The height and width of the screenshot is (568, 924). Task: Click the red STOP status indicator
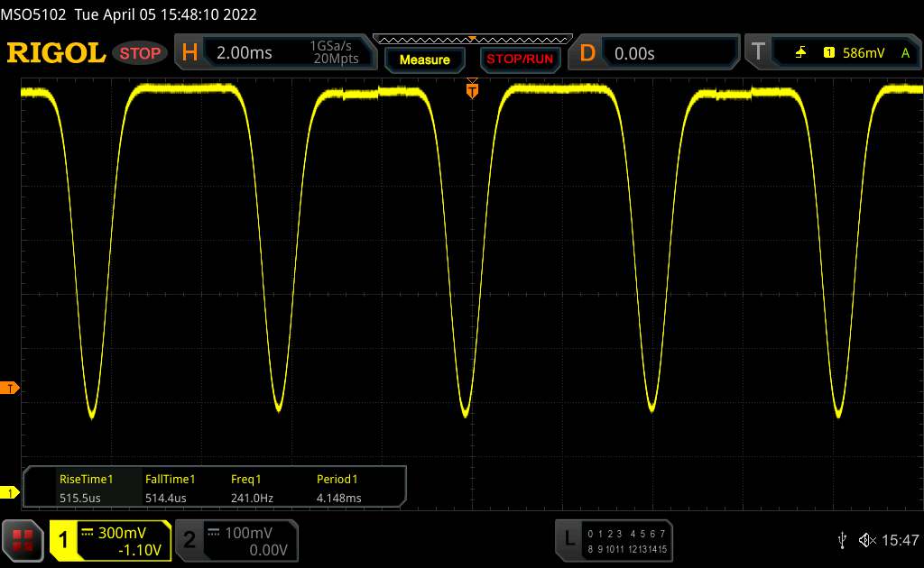point(142,53)
